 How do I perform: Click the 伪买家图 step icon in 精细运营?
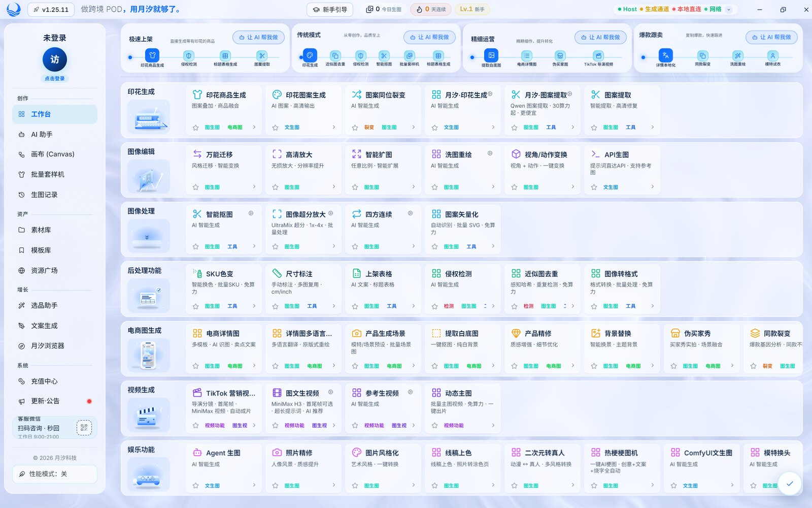click(x=560, y=55)
